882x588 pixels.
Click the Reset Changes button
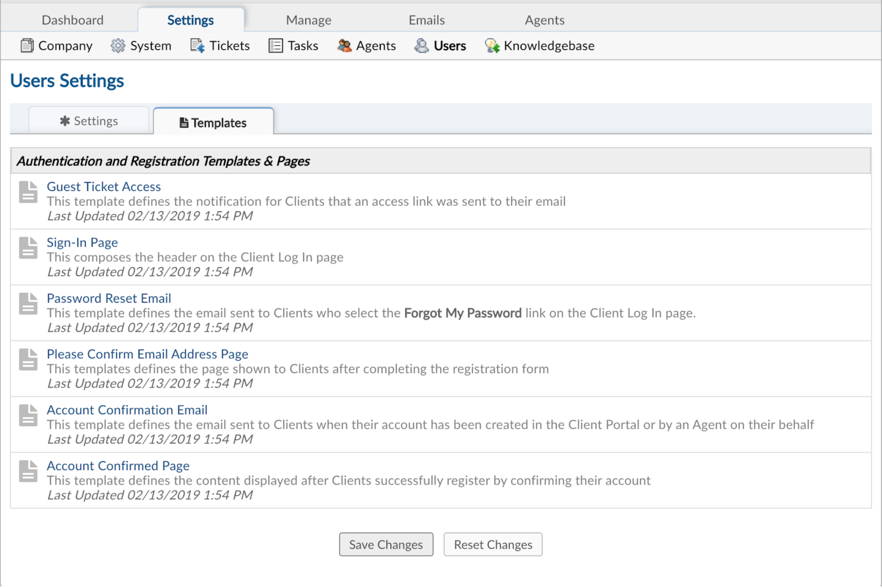point(492,545)
